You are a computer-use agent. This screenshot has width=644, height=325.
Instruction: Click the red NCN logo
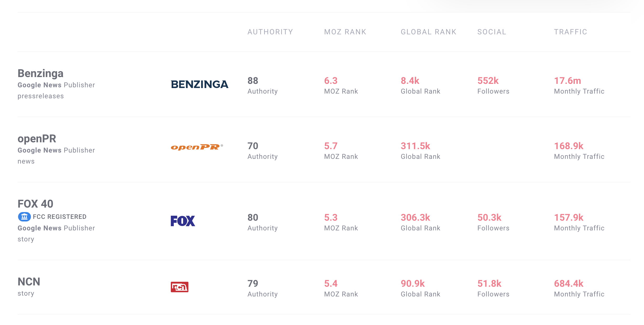179,287
